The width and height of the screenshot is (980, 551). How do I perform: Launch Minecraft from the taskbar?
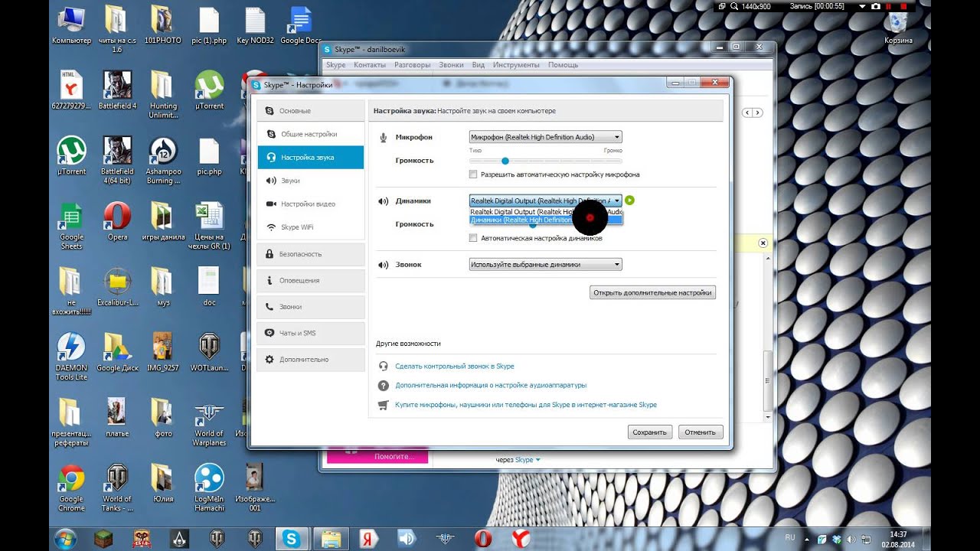point(103,539)
